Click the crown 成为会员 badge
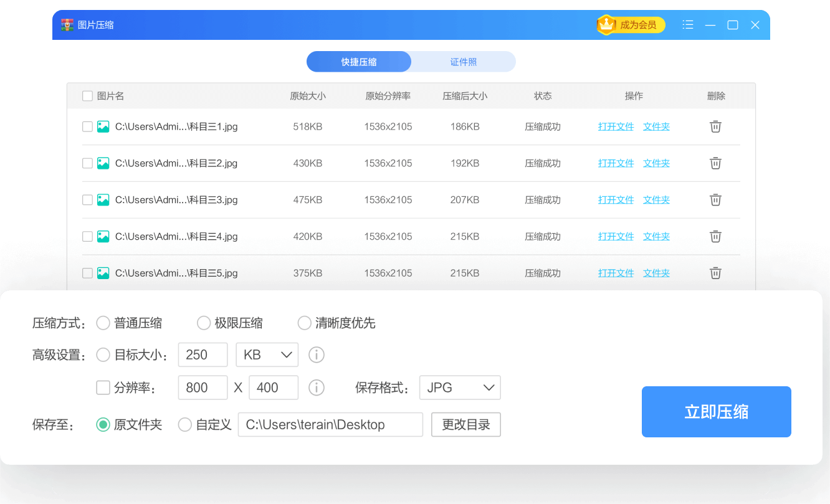 point(631,25)
